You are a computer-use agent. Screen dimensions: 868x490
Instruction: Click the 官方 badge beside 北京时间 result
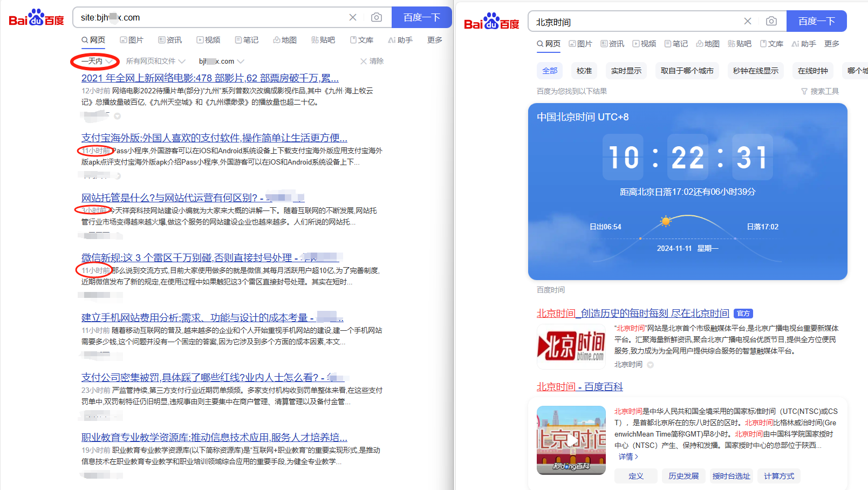(x=743, y=314)
